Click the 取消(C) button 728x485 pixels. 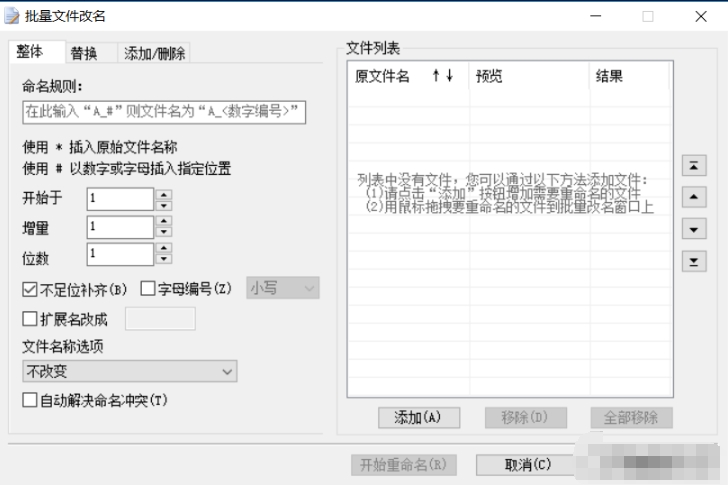point(527,465)
